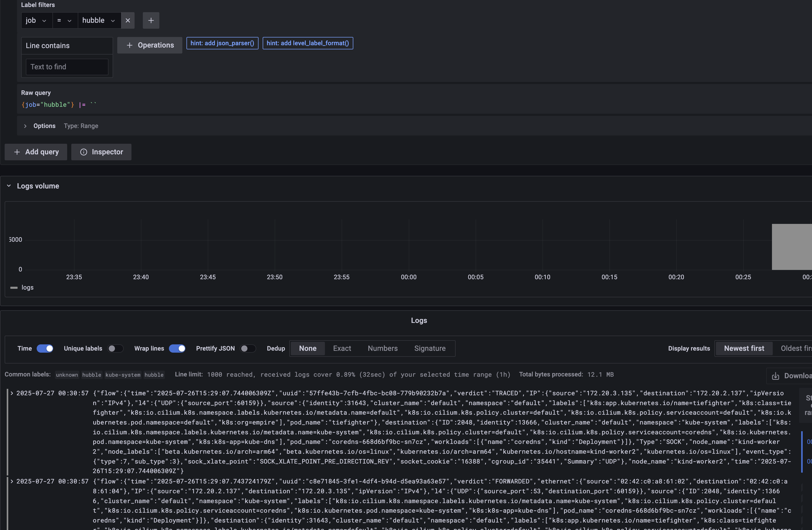
Task: Download the logs
Action: 791,376
